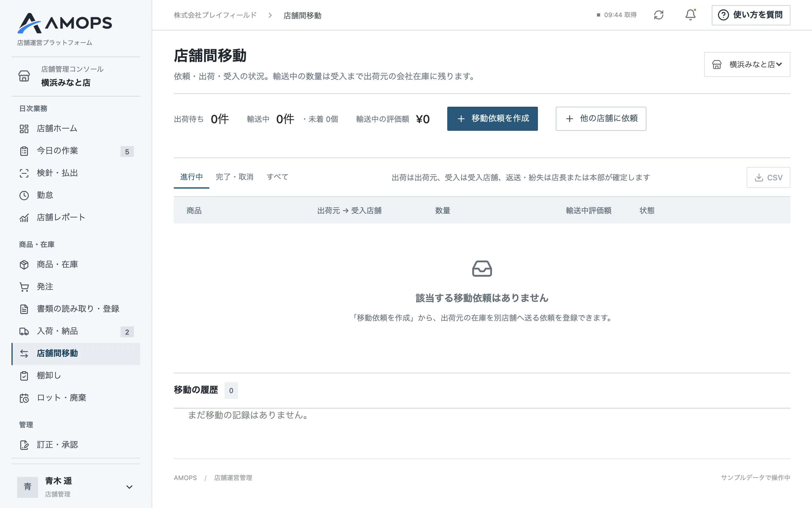
Task: Switch to すべて tab
Action: tap(278, 177)
